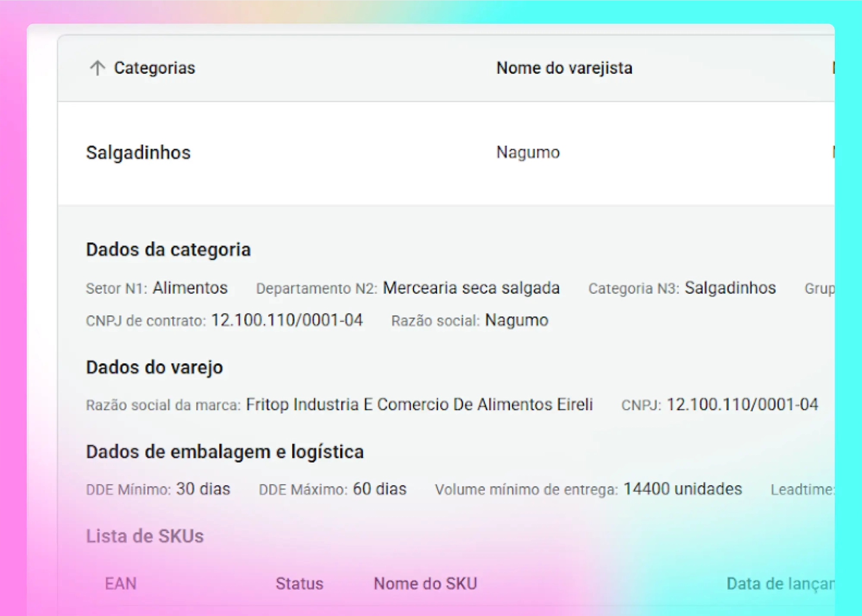
Task: Select the DDE Máximo 60 dias value
Action: point(379,489)
